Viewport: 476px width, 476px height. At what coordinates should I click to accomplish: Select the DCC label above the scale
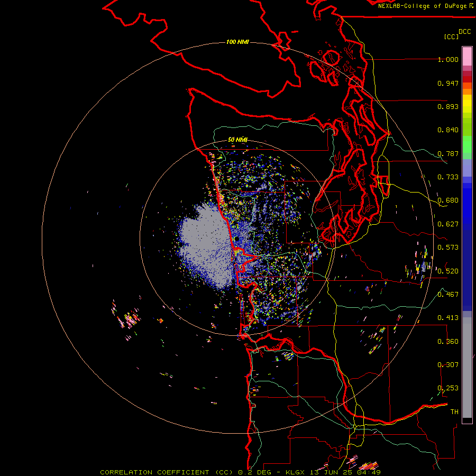[465, 32]
